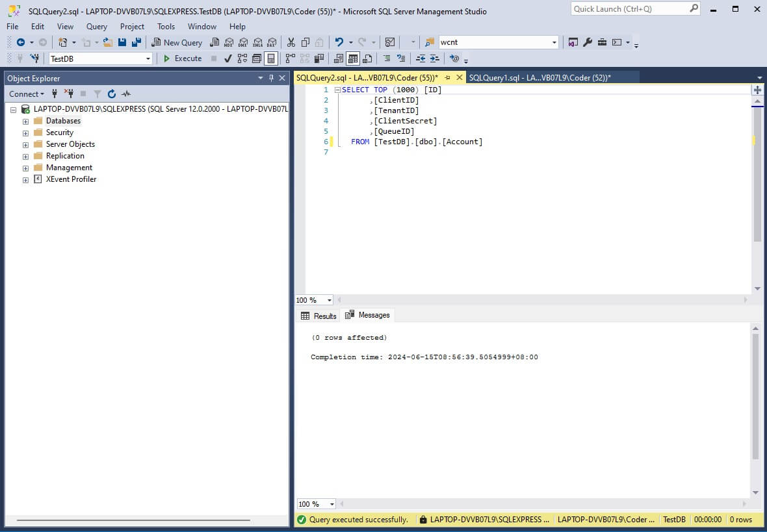Click the Cut scissors icon
The height and width of the screenshot is (532, 767).
(x=291, y=42)
